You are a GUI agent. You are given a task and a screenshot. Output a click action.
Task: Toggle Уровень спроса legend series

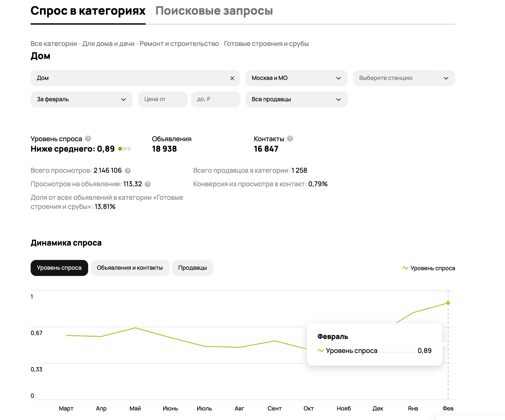(429, 268)
